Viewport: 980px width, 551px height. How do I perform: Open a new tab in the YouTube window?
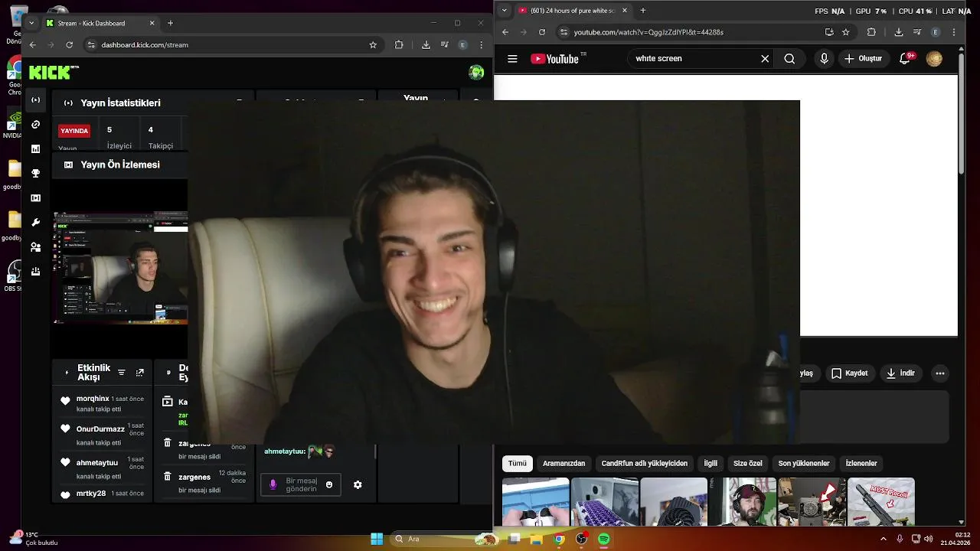[x=643, y=11]
